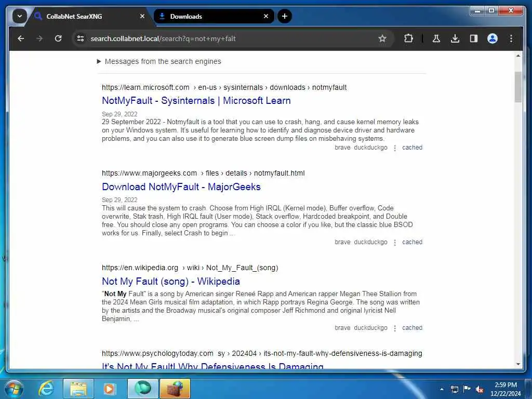This screenshot has width=532, height=399.
Task: Open NotMyFault - Sysinternals Microsoft Learn result
Action: (196, 101)
